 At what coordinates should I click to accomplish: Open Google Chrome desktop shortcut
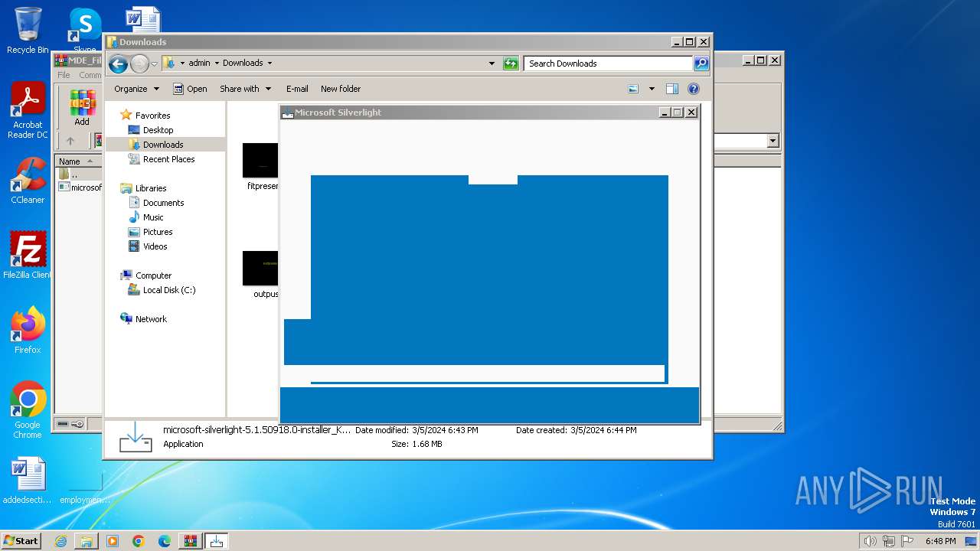coord(28,410)
